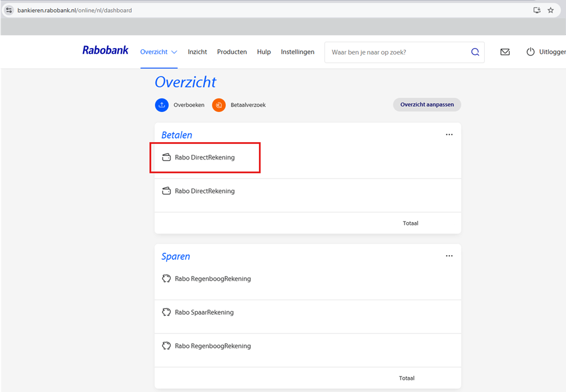Click the bookmark star icon in address bar
Image resolution: width=566 pixels, height=392 pixels.
[x=550, y=10]
